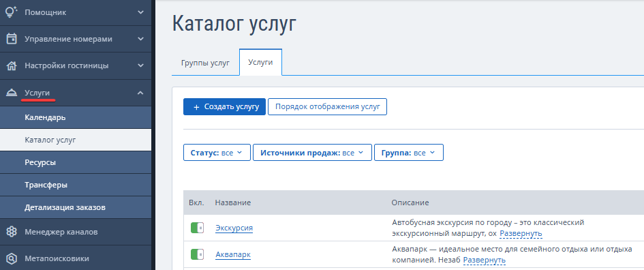Select Каталог услуг in the sidebar
This screenshot has width=644, height=270.
[76, 140]
